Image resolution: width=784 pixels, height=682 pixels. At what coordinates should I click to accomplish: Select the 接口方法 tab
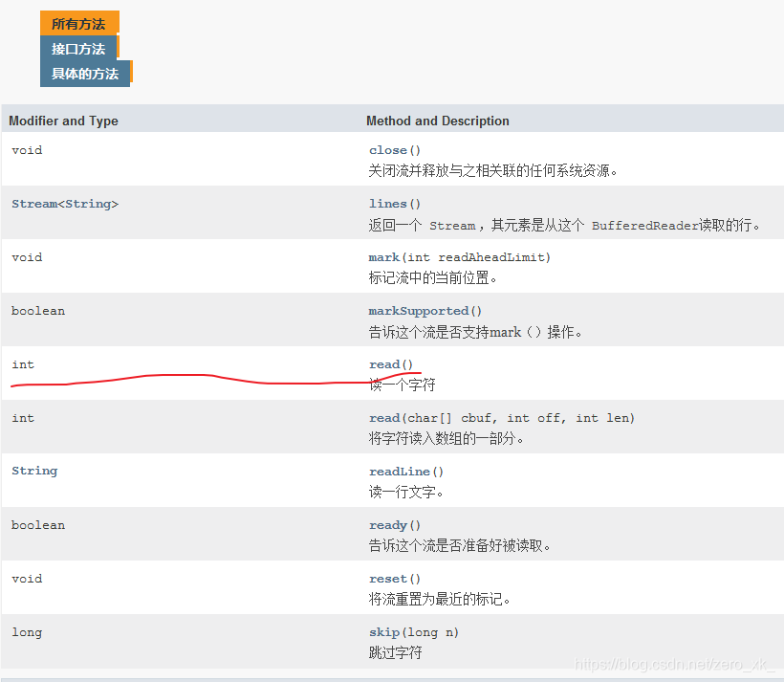click(x=77, y=47)
